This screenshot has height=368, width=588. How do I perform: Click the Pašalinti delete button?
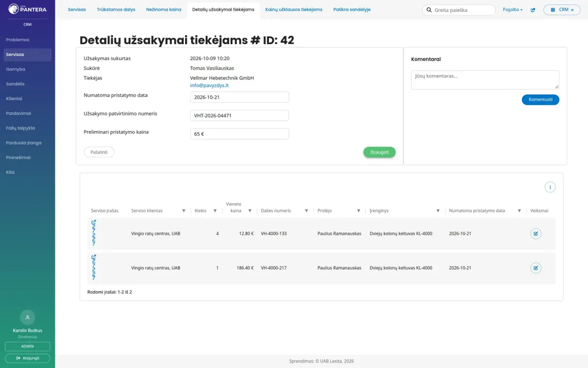coord(99,152)
